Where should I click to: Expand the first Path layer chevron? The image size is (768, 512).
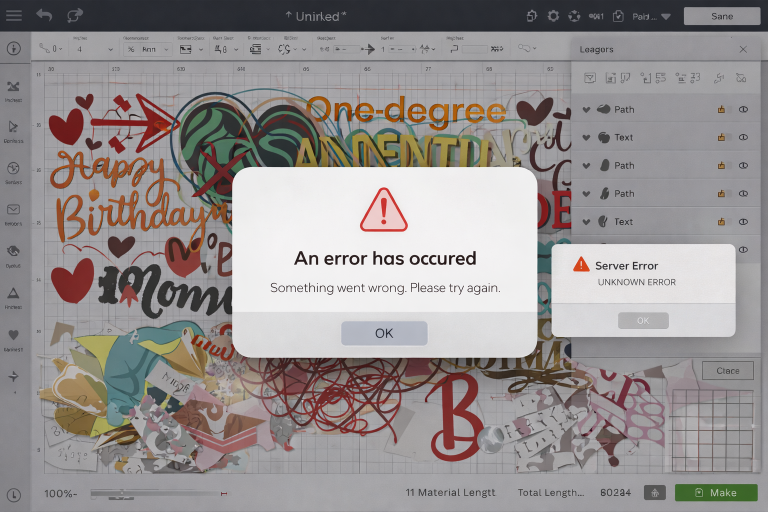pos(587,110)
